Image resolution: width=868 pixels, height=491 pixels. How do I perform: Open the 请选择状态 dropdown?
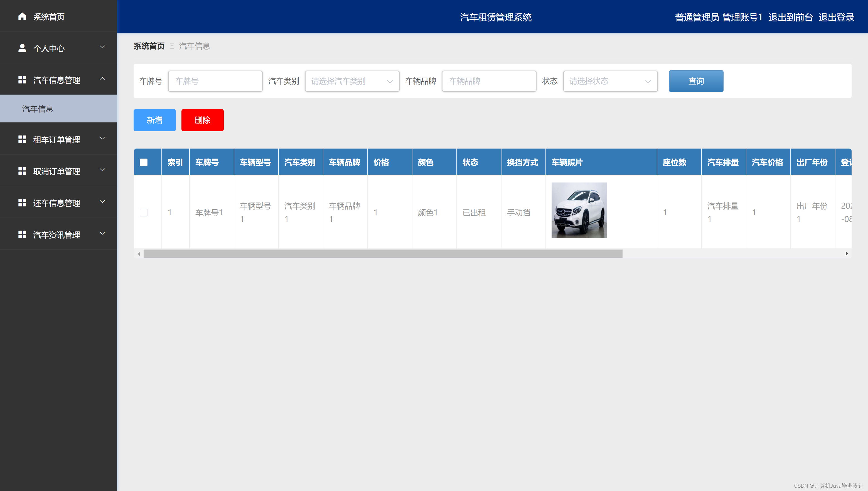pos(610,81)
